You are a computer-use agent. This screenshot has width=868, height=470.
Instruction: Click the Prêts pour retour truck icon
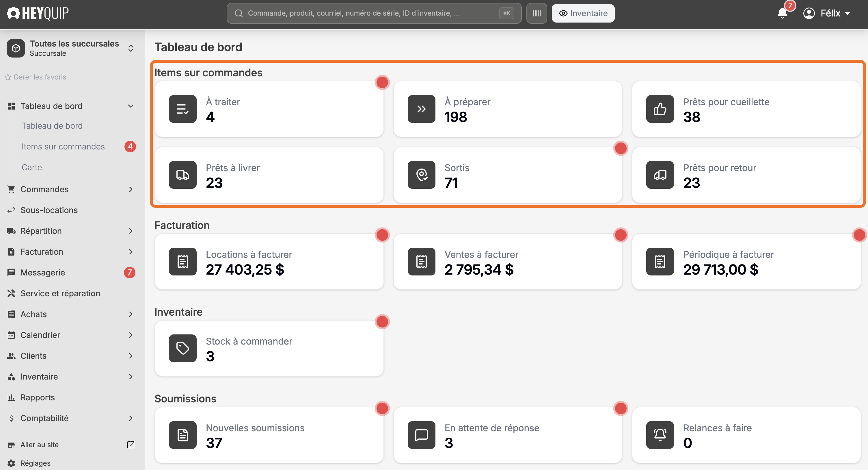pos(660,175)
